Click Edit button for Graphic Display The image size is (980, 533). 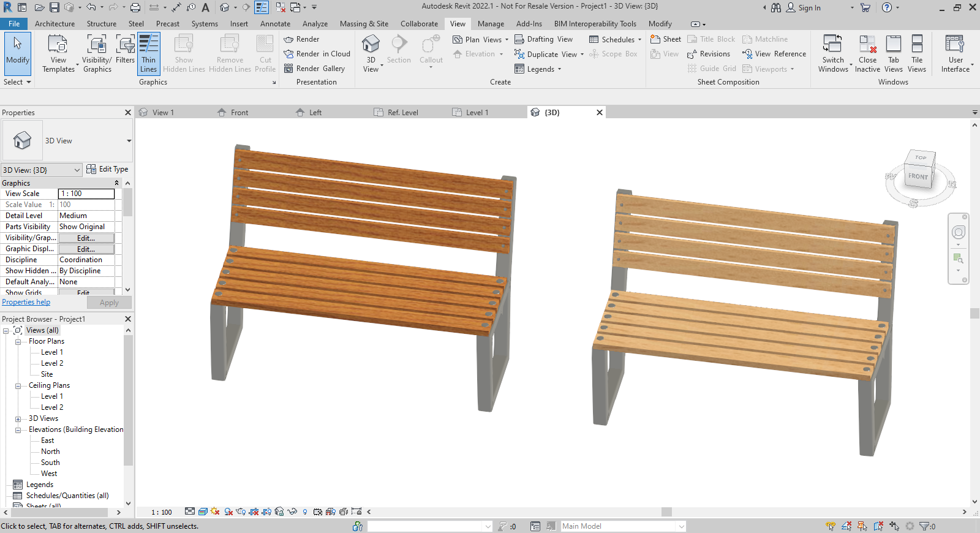86,249
